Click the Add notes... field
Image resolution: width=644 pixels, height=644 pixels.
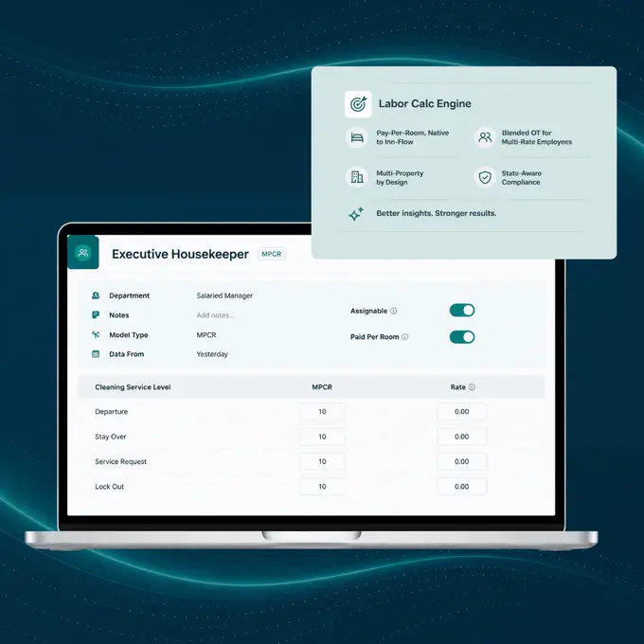(x=216, y=315)
